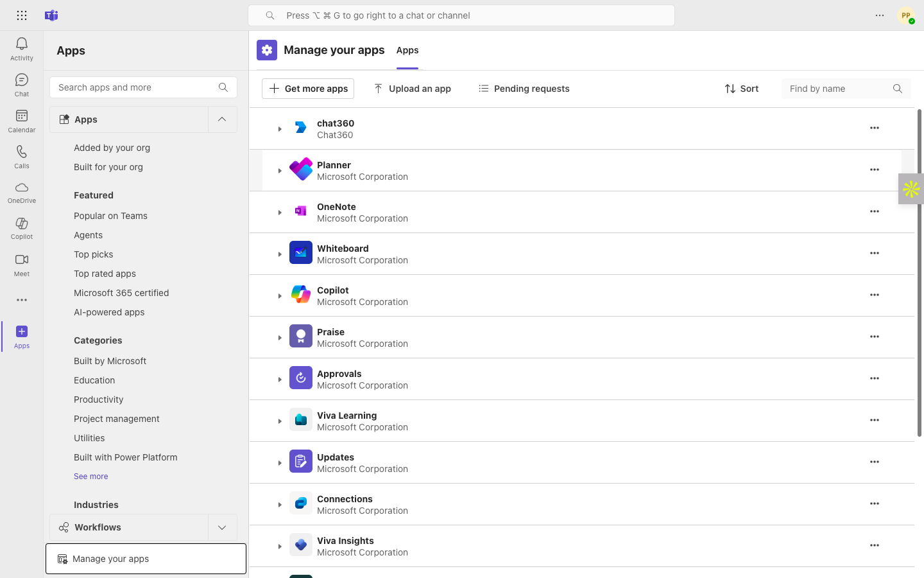
Task: Click the yellow asterisk side widget
Action: pyautogui.click(x=911, y=189)
